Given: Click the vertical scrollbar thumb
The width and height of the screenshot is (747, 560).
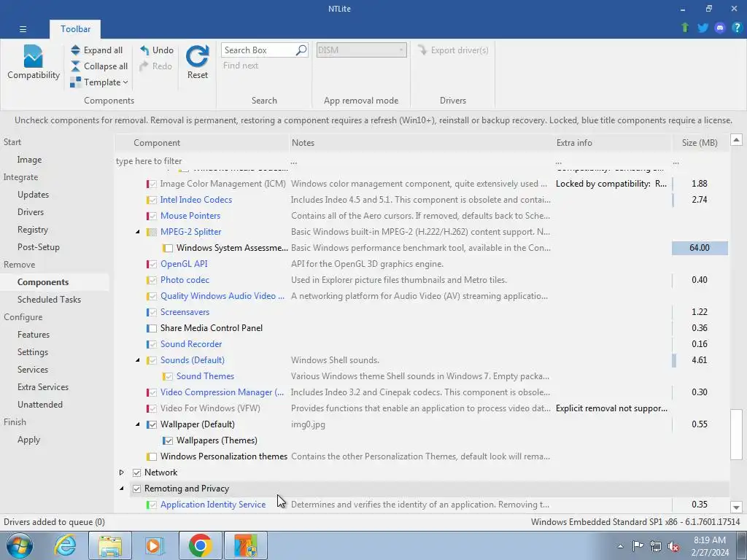Looking at the screenshot, I should point(737,435).
